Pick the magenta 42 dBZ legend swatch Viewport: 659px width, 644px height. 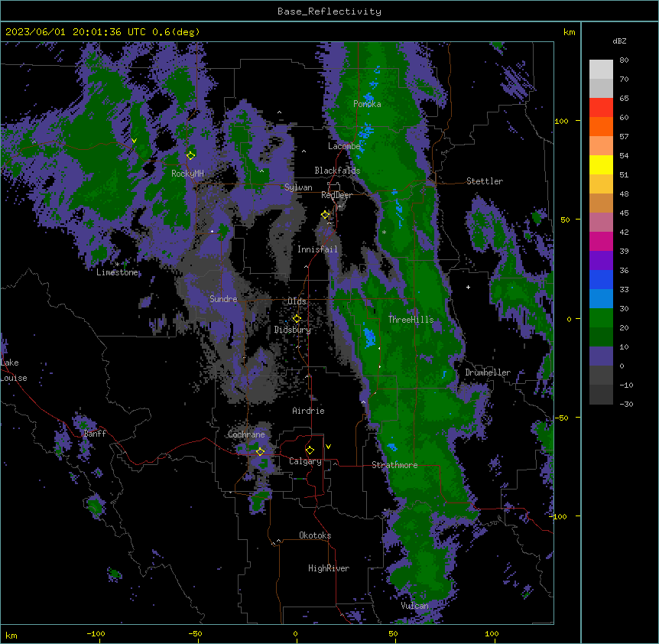pyautogui.click(x=601, y=241)
